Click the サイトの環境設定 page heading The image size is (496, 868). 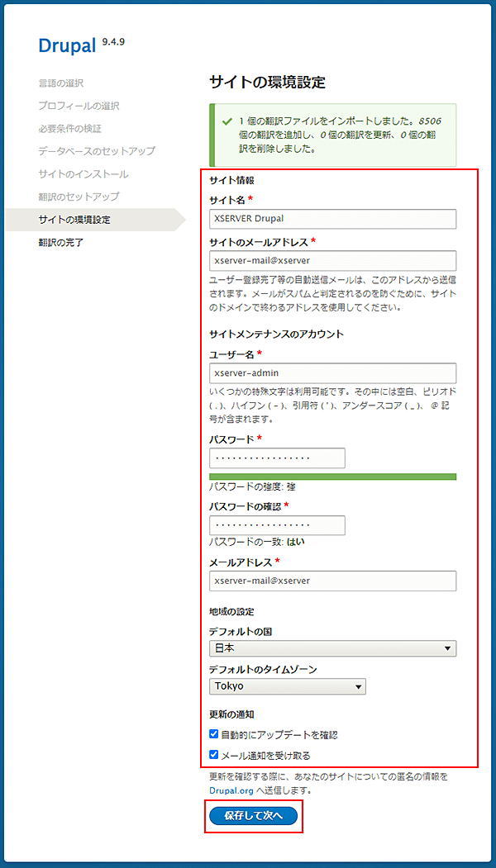(267, 83)
